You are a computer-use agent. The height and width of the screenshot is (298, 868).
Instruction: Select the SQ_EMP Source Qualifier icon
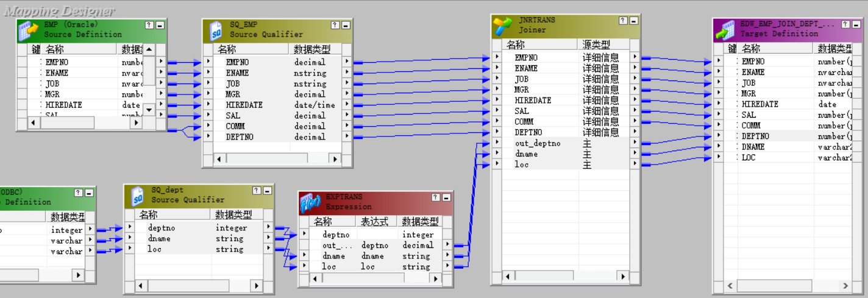tap(216, 30)
